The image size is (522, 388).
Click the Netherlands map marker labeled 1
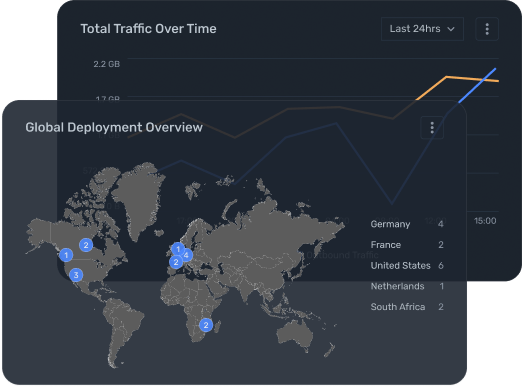coord(178,249)
